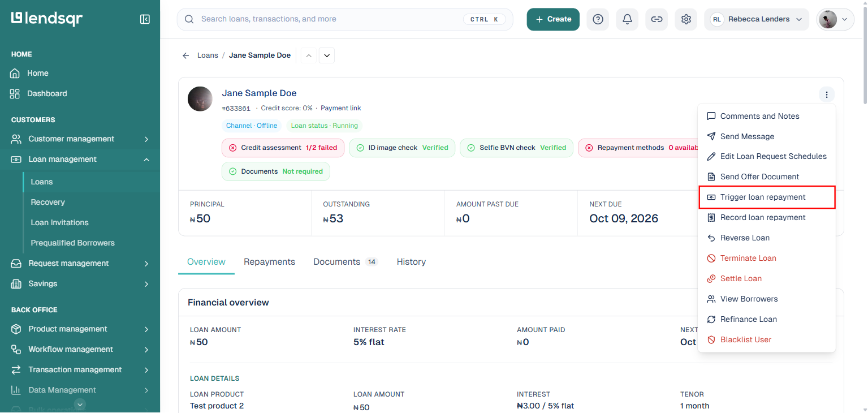
Task: Open the three-dot loan actions menu
Action: click(x=827, y=94)
